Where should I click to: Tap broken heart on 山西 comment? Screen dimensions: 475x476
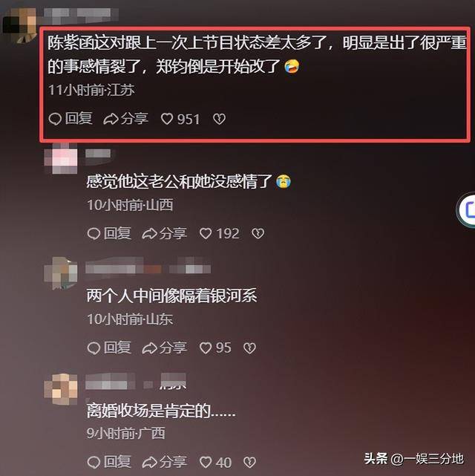coord(258,233)
